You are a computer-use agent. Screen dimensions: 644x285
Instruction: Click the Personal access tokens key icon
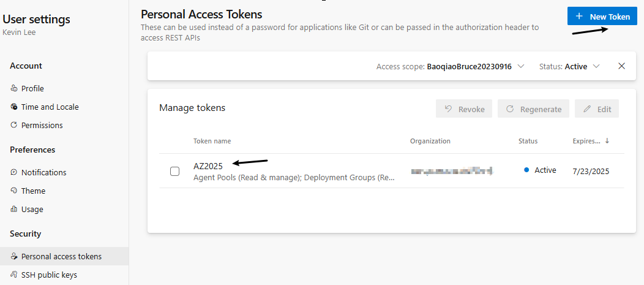(x=14, y=256)
